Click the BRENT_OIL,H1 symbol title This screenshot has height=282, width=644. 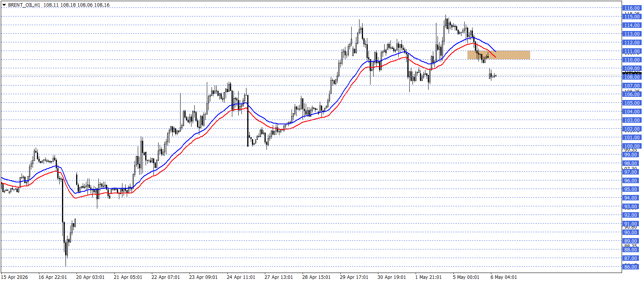coord(24,5)
